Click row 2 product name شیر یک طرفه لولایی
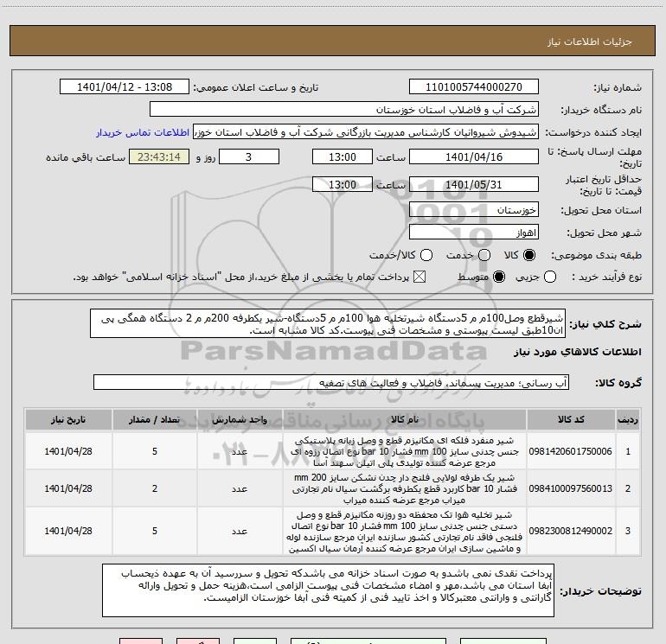Screen dimensions: 666x644 tap(405, 488)
